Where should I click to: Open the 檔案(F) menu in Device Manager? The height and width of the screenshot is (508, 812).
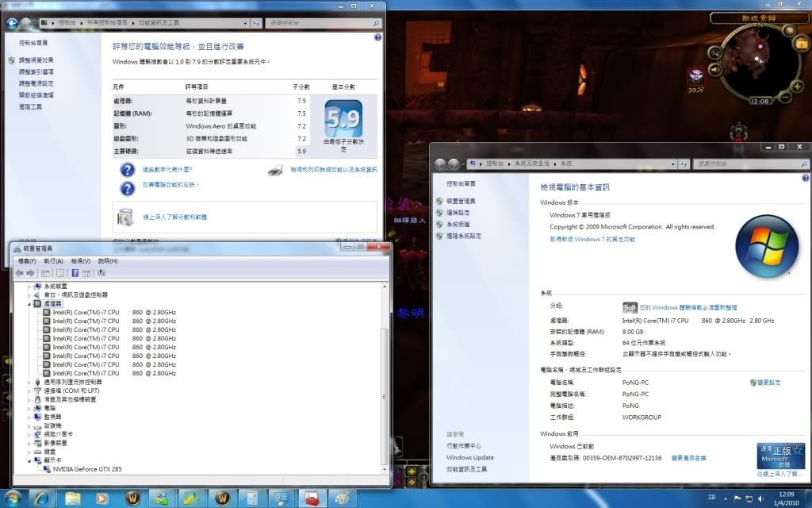[x=27, y=261]
